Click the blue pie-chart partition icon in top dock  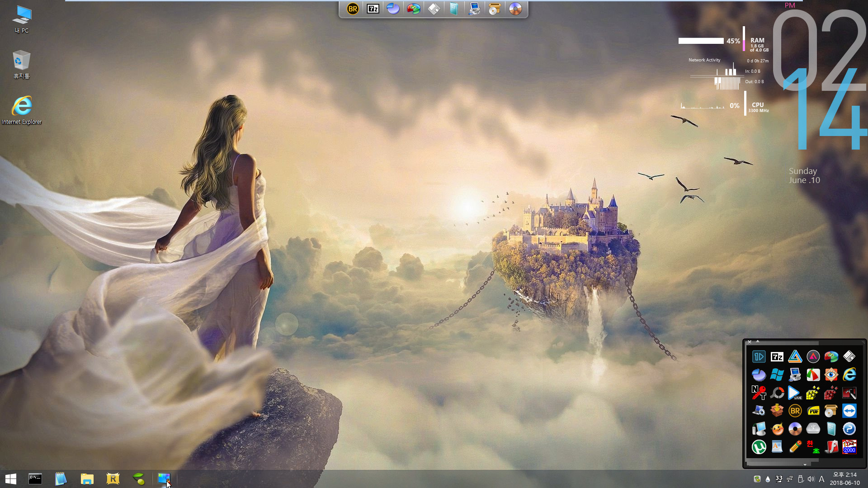point(393,9)
